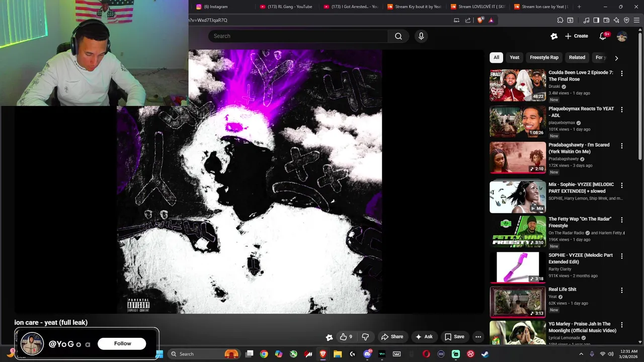Select the Yeat filter chip
Viewport: 644px width, 362px height.
coord(514,57)
